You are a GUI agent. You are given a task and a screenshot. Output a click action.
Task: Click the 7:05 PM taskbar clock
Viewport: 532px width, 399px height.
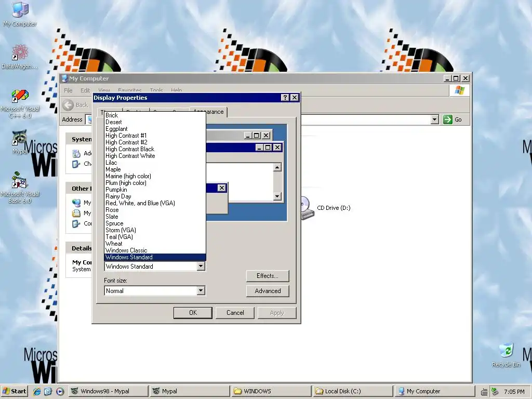click(x=514, y=392)
